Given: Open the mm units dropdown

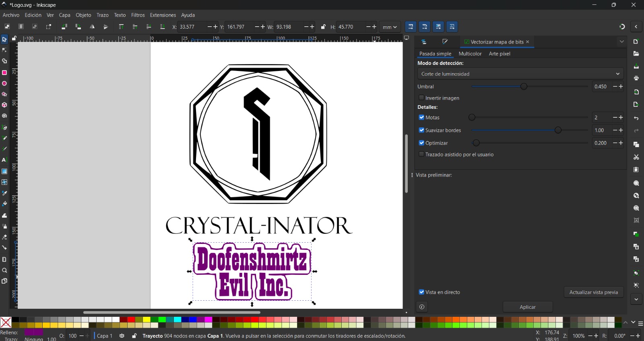Looking at the screenshot, I should 390,27.
